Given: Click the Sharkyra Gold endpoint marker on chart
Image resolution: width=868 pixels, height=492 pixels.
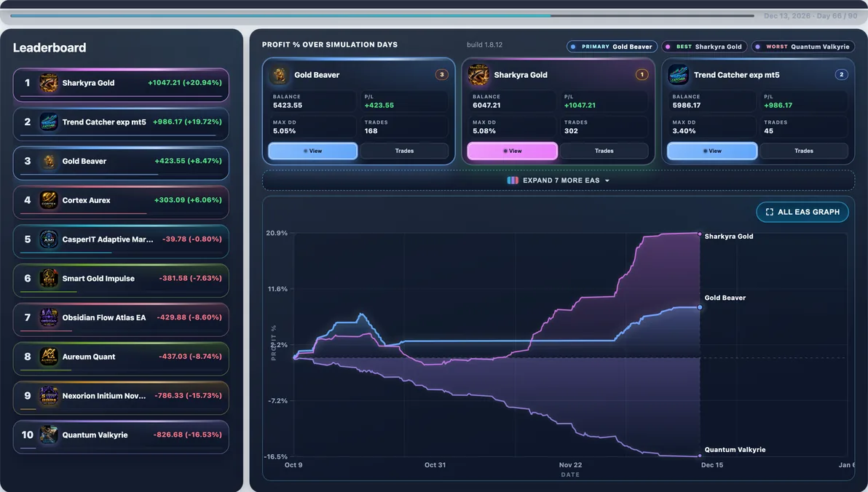Looking at the screenshot, I should [701, 234].
